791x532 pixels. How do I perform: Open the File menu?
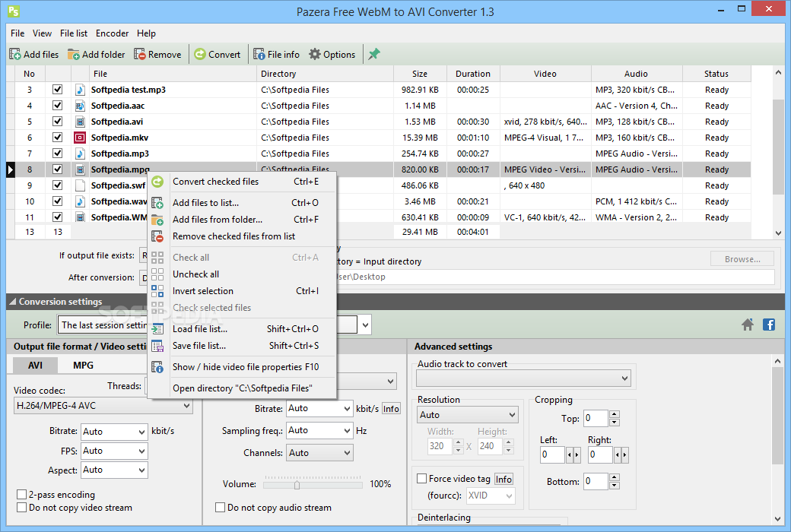[x=17, y=33]
